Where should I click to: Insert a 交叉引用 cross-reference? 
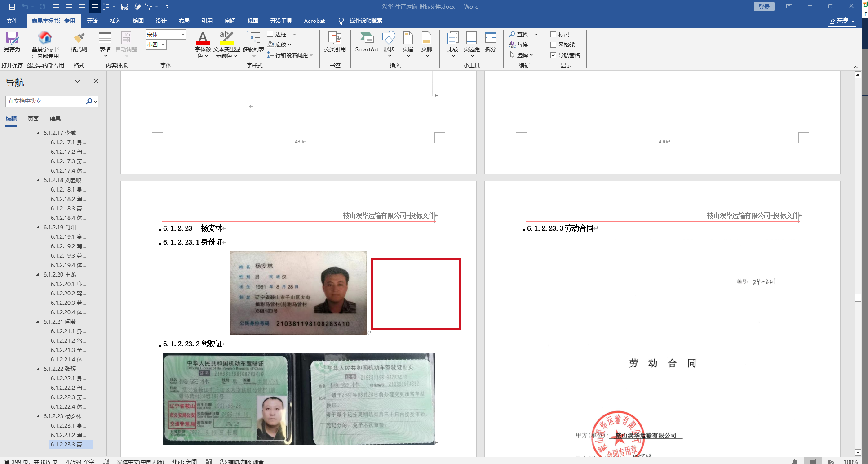pos(335,42)
